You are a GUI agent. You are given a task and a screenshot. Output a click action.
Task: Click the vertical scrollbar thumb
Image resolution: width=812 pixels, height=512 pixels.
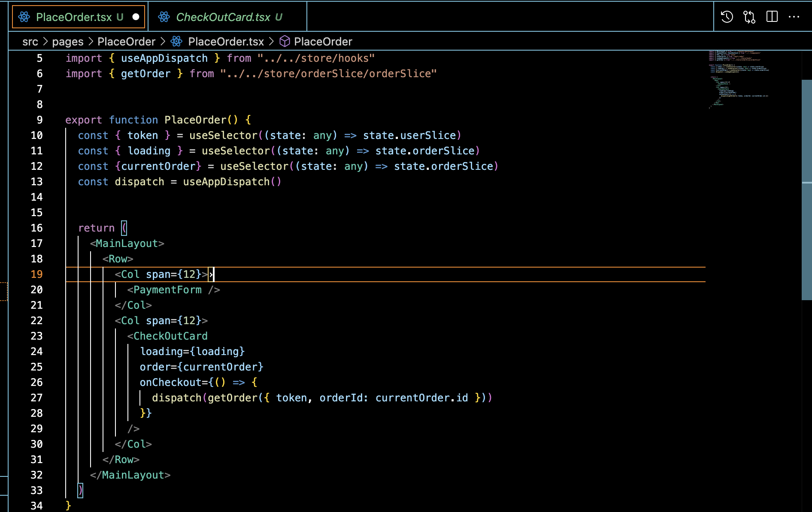pyautogui.click(x=806, y=190)
